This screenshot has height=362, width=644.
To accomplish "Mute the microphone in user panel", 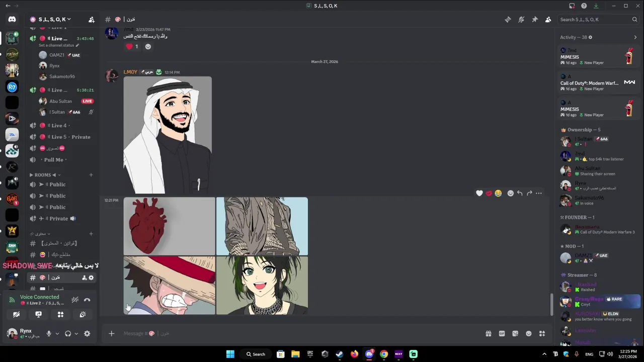I will 49,333.
